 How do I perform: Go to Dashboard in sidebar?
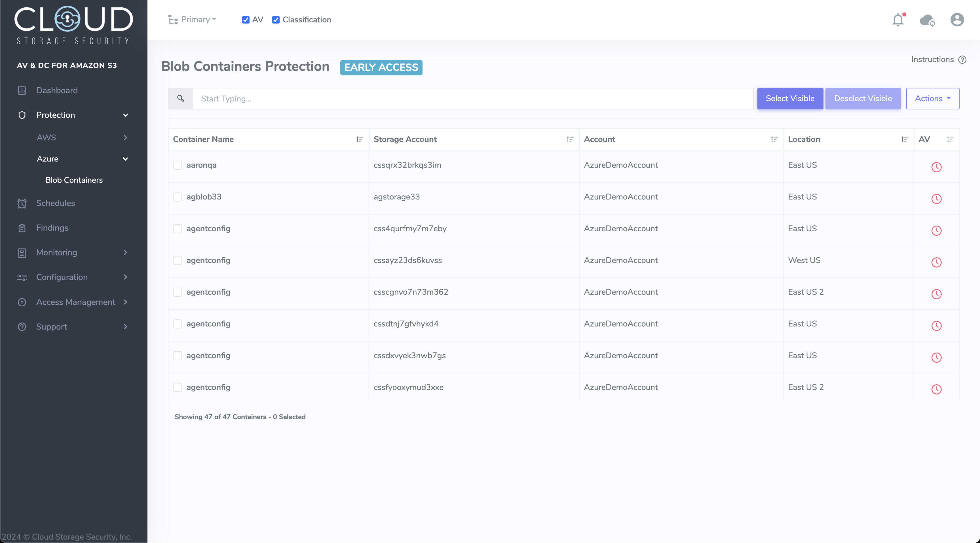tap(57, 90)
